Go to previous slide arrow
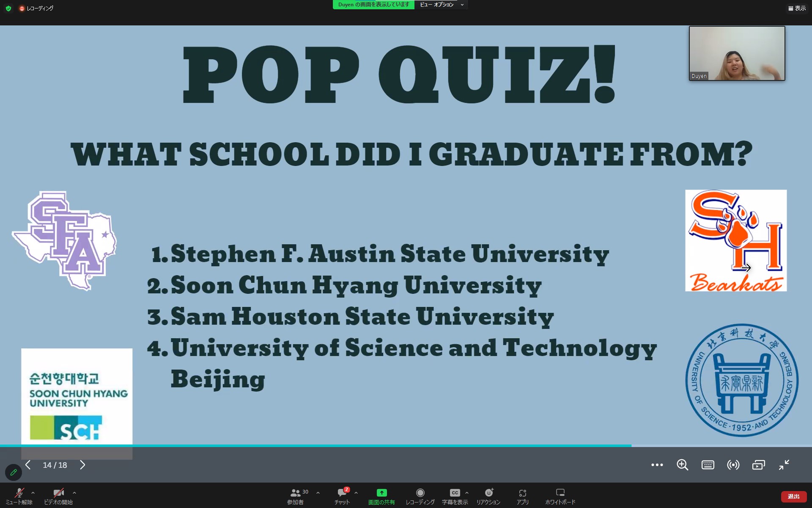The height and width of the screenshot is (508, 812). [28, 465]
